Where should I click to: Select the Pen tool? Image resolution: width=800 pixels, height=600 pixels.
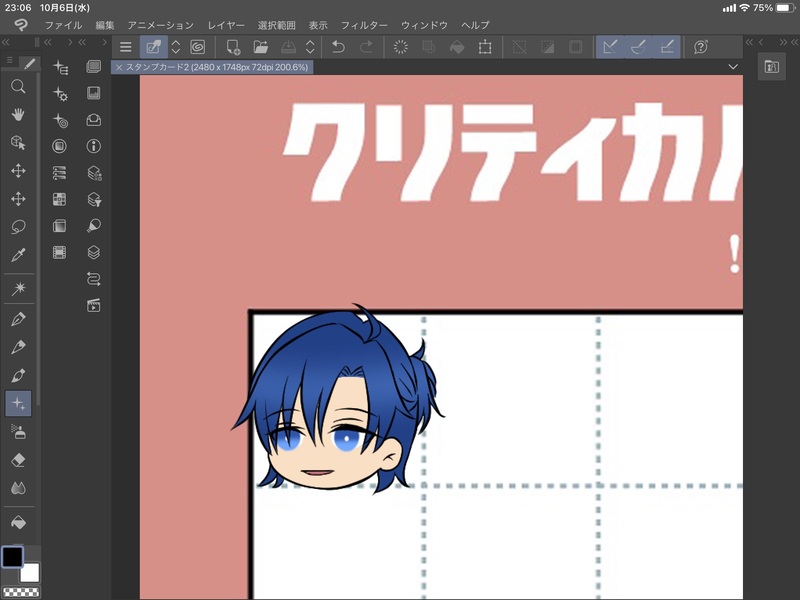coord(18,319)
